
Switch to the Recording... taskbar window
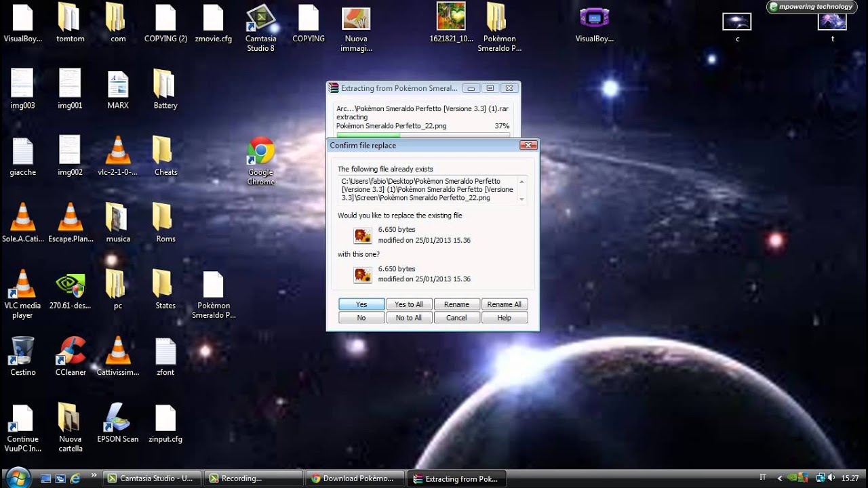click(253, 479)
